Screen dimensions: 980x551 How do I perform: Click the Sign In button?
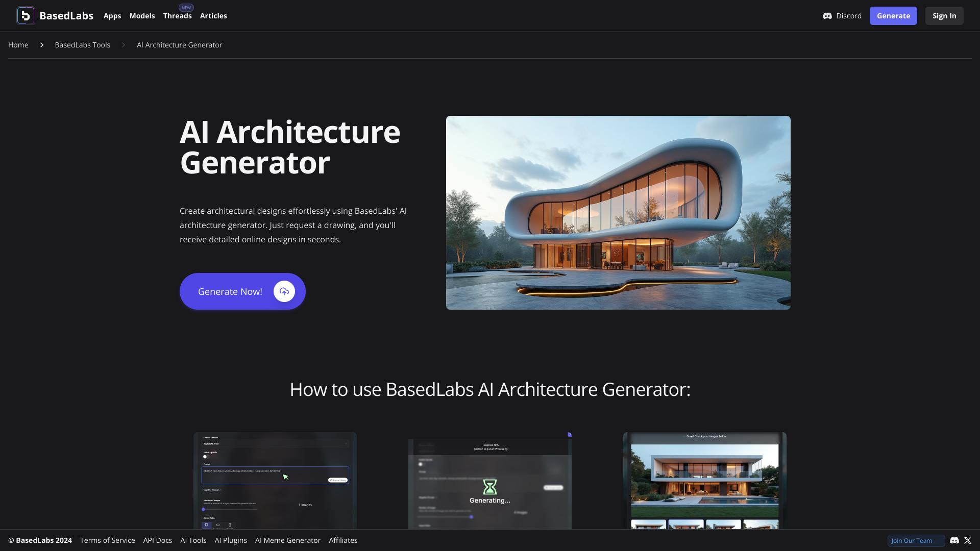pos(944,16)
